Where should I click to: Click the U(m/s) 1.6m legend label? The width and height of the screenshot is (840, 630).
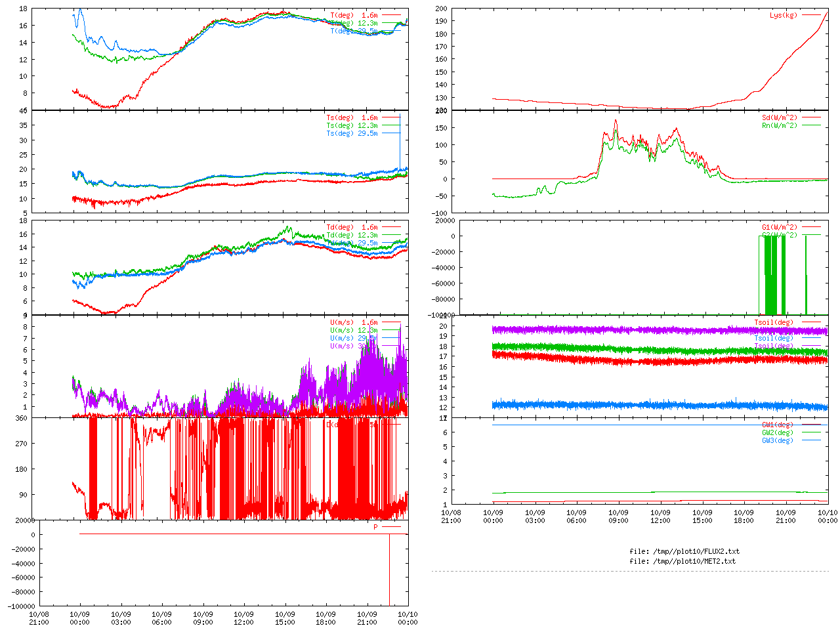(354, 322)
